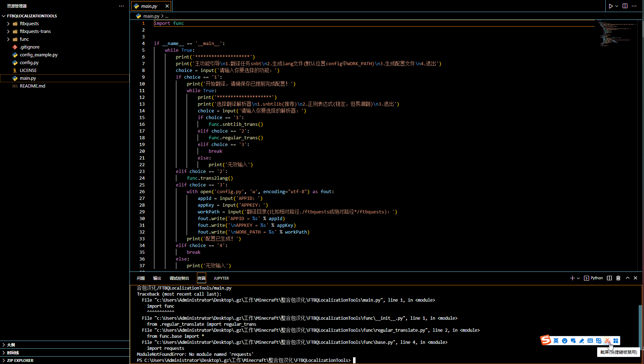
Task: Enable the Sogou soft keyboard
Action: pyautogui.click(x=590, y=341)
